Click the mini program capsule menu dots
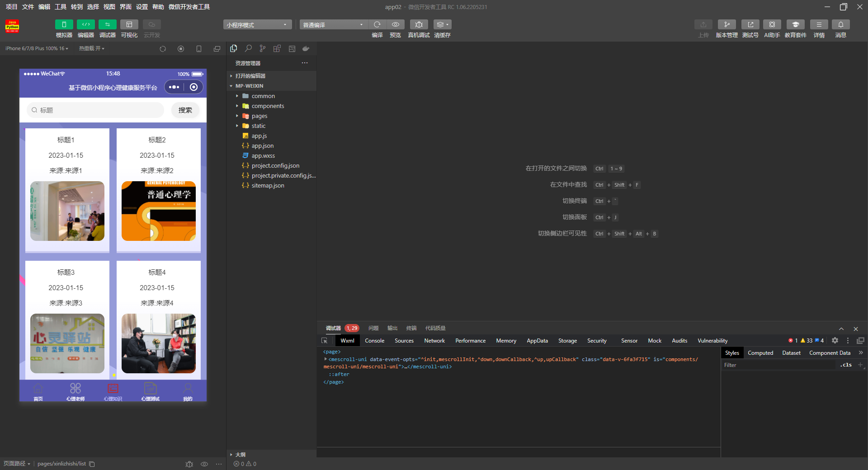Image resolution: width=868 pixels, height=470 pixels. click(x=174, y=87)
